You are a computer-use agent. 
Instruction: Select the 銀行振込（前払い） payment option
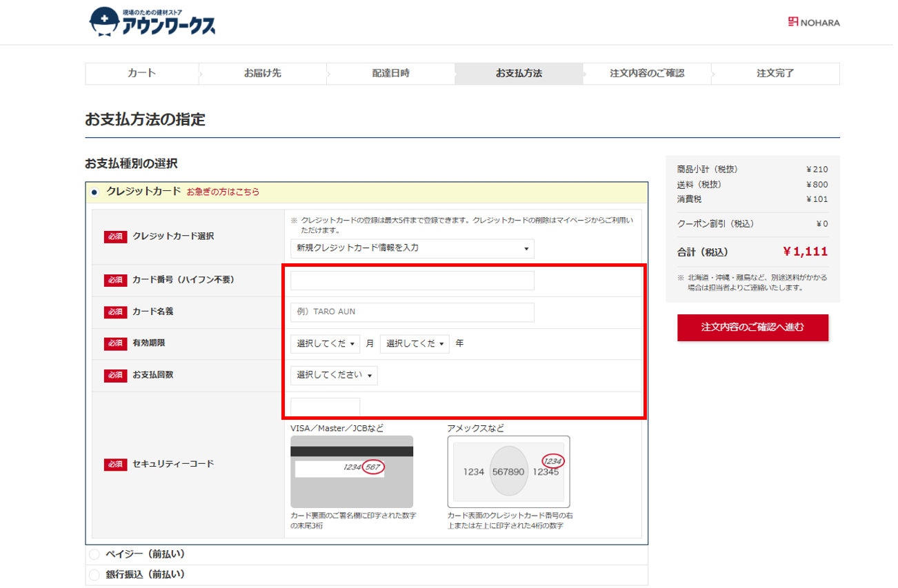coord(94,574)
